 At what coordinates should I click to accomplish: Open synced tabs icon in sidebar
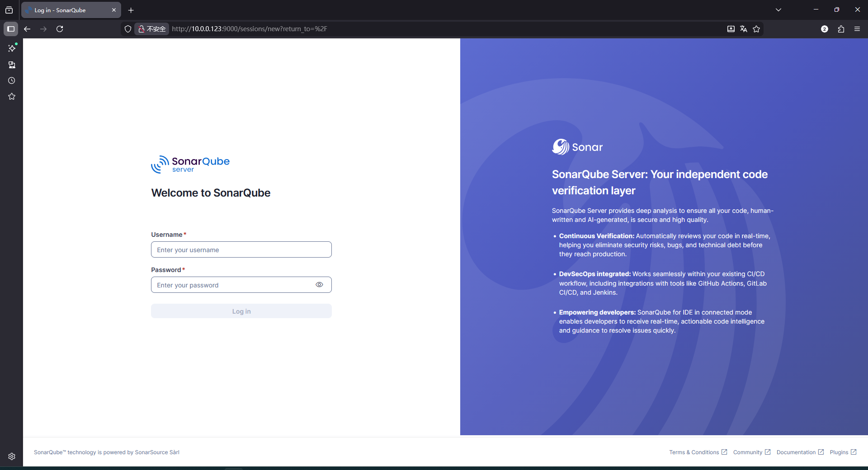pos(12,65)
